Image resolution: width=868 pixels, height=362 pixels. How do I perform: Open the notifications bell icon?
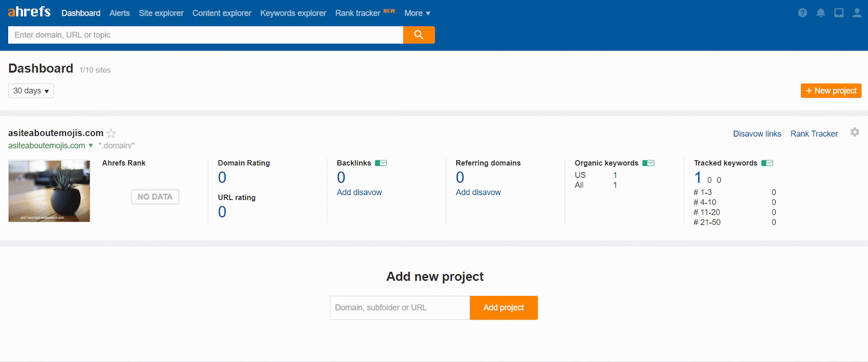coord(821,13)
